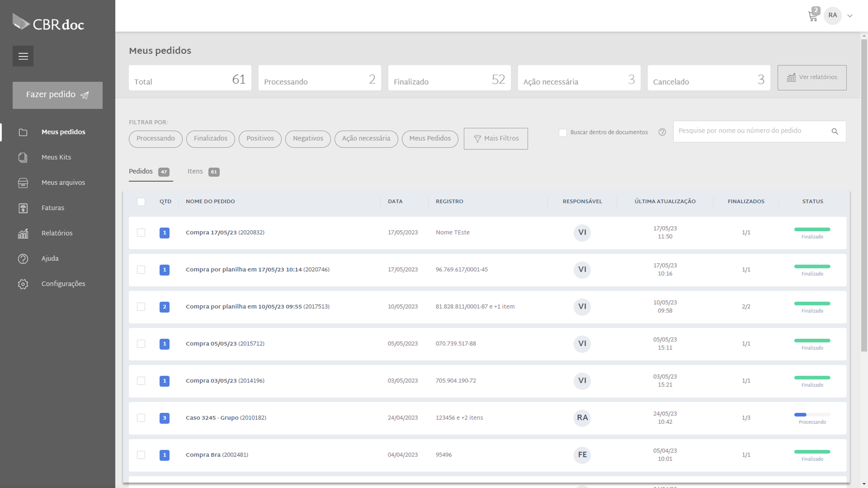The height and width of the screenshot is (488, 868).
Task: Click the Fazer pedido button
Action: click(58, 95)
